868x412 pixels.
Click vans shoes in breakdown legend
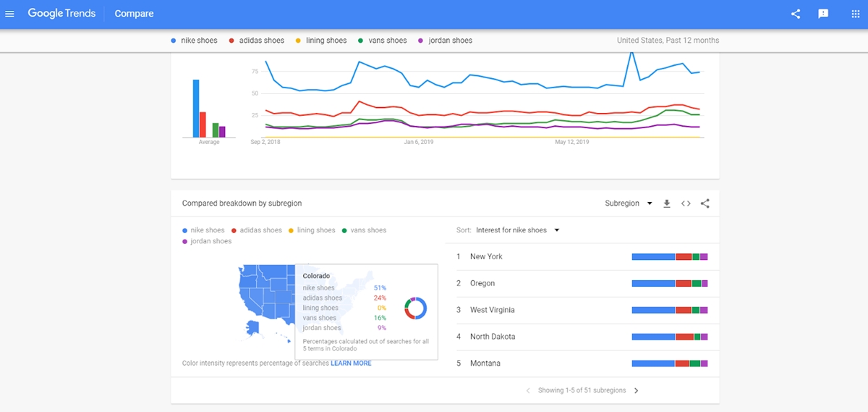click(365, 230)
